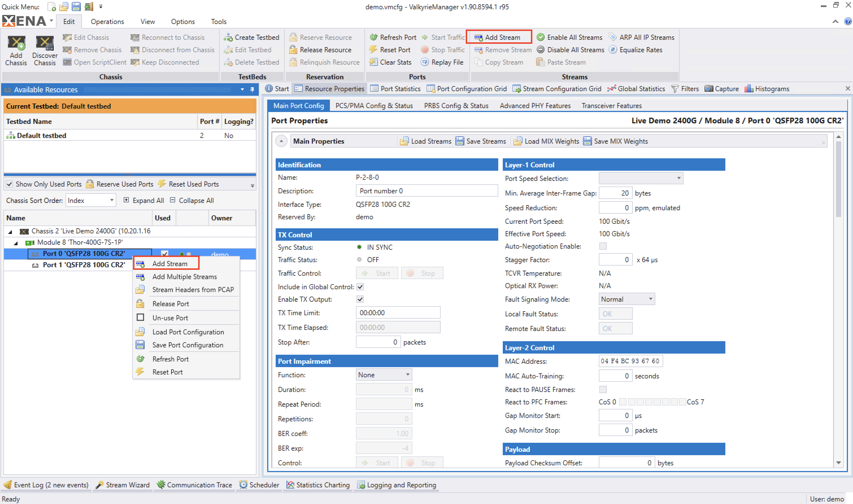Open the Stream Wizard
The image size is (853, 504).
pos(123,485)
